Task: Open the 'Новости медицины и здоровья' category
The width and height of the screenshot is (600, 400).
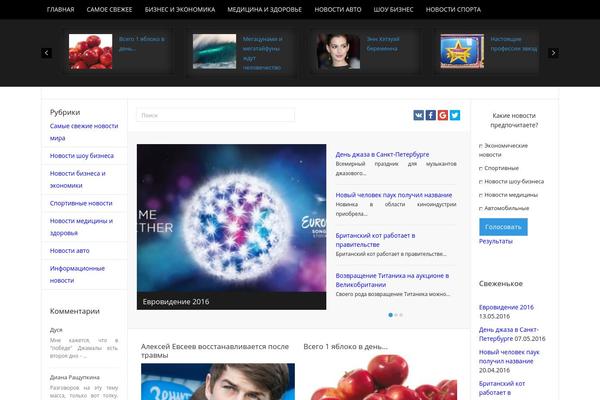Action: click(81, 227)
